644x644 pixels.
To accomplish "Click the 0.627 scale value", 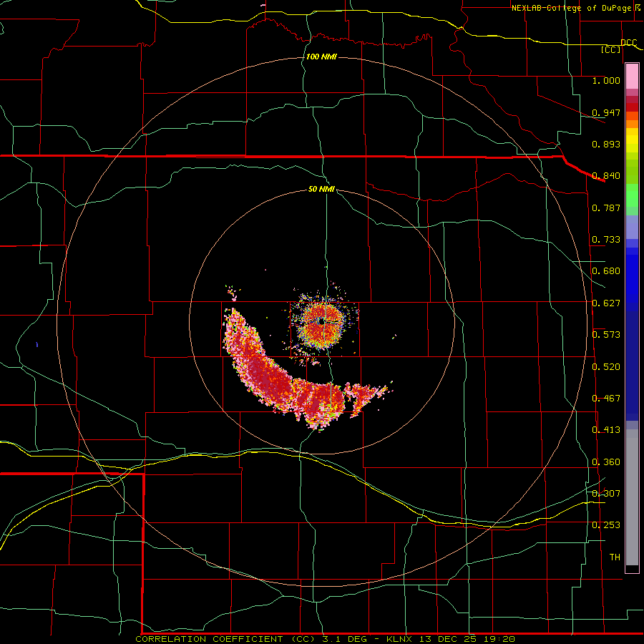I will pyautogui.click(x=606, y=303).
